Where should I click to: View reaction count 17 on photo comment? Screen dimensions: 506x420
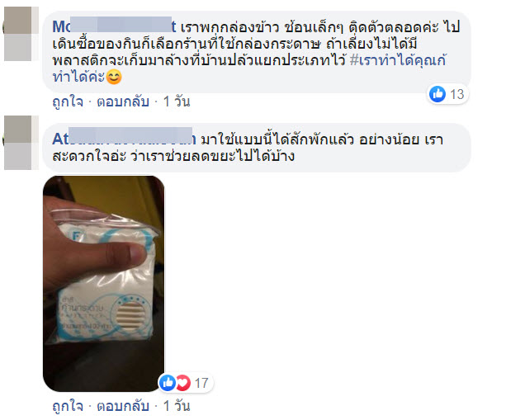click(x=201, y=383)
